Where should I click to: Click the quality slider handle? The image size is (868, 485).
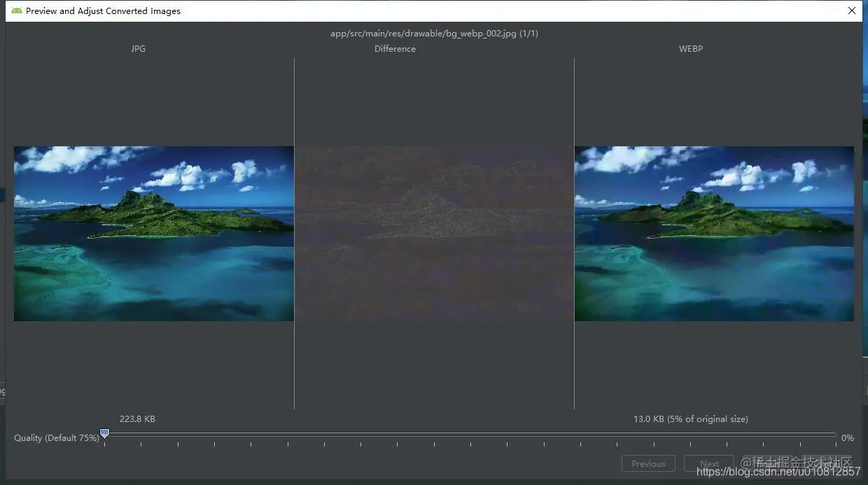tap(104, 434)
